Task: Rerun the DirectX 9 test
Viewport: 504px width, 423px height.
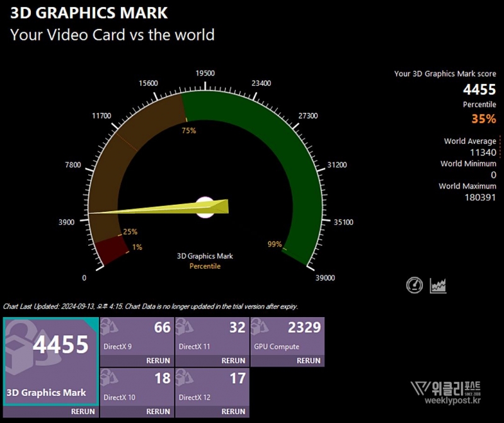Action: coord(157,361)
